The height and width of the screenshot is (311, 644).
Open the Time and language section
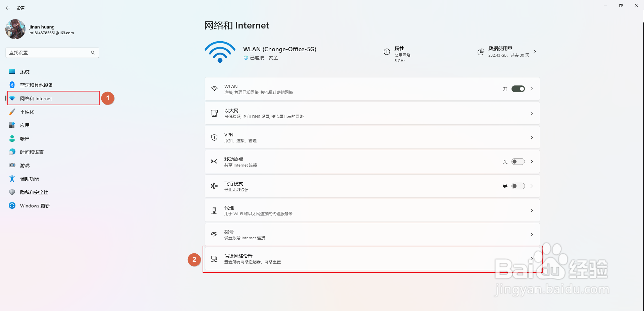pos(32,152)
